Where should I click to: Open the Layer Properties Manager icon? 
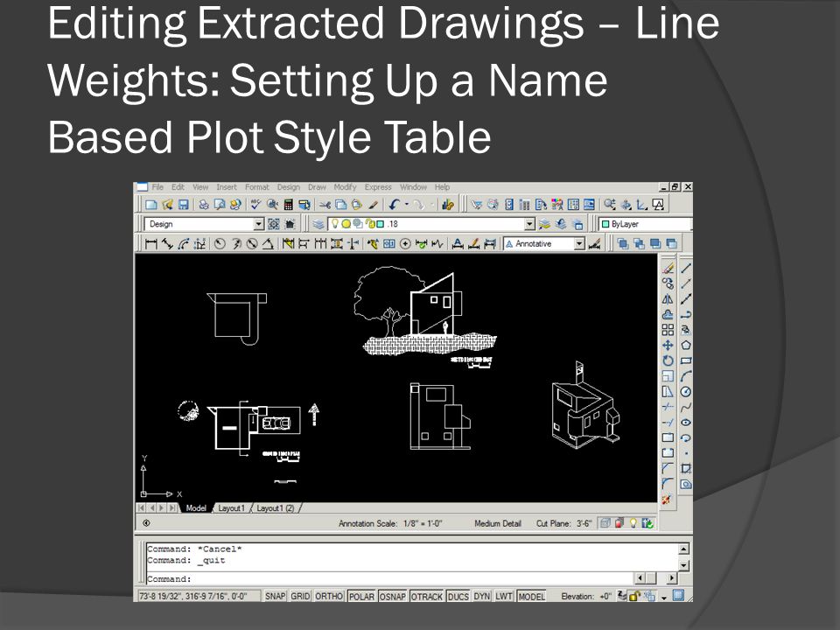click(318, 224)
